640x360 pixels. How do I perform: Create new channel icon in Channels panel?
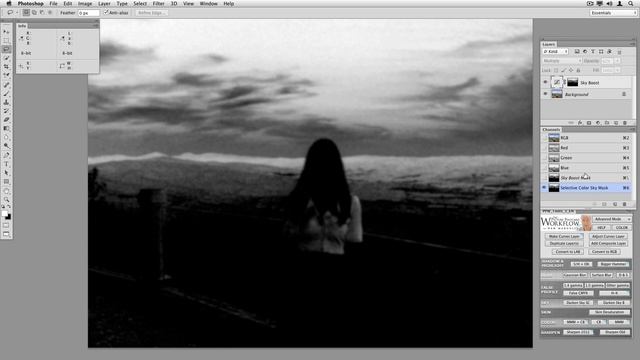pos(615,204)
